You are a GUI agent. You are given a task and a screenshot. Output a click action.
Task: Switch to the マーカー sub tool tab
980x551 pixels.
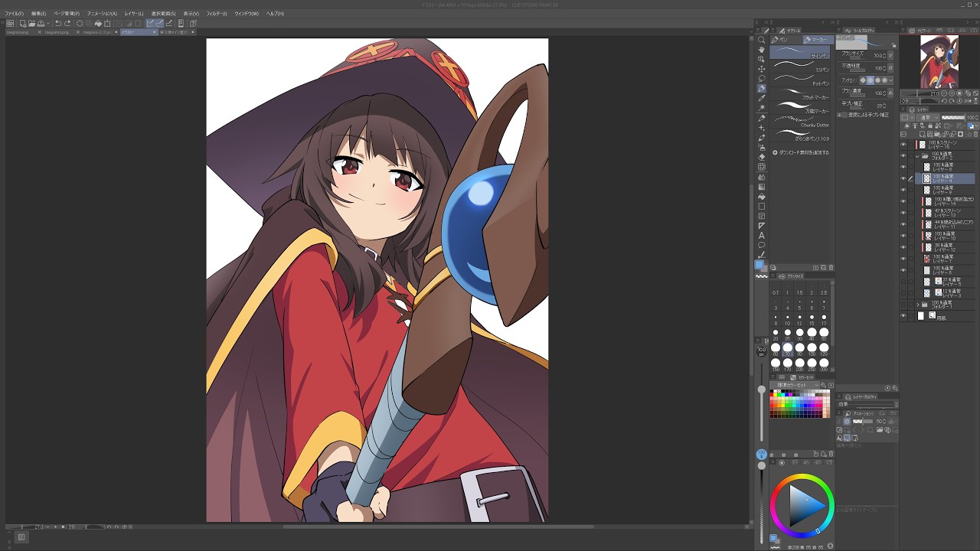[818, 40]
